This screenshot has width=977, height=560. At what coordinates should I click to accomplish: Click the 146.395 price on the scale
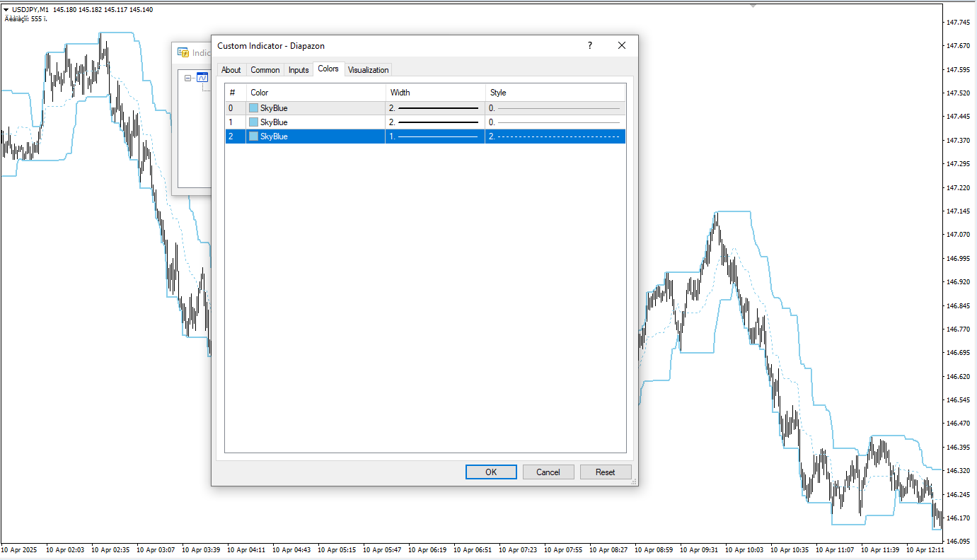[x=958, y=447]
